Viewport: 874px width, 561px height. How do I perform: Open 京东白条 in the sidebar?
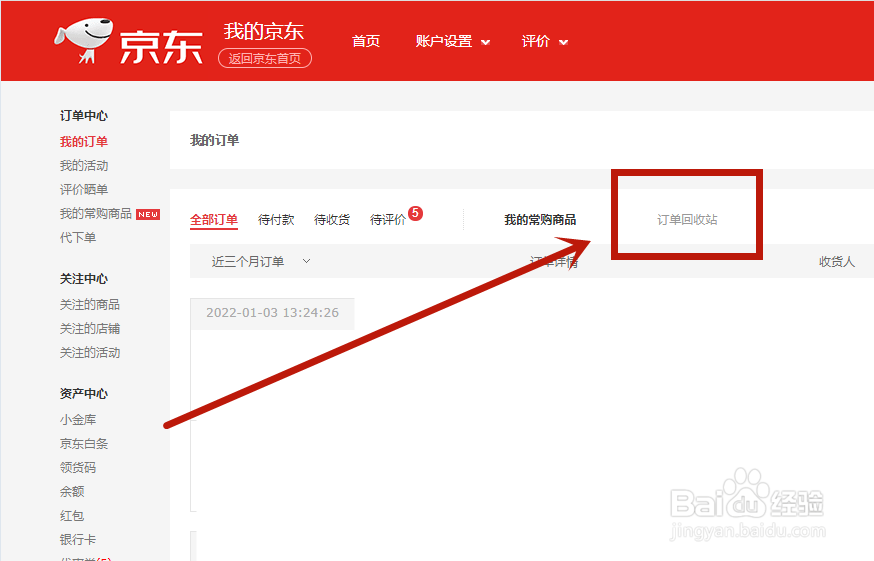(84, 443)
